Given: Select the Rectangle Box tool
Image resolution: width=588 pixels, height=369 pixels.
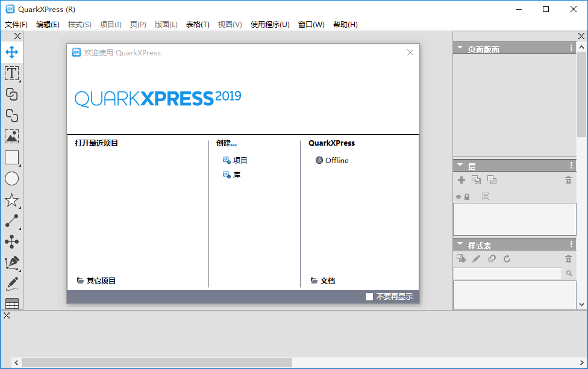Looking at the screenshot, I should click(11, 158).
